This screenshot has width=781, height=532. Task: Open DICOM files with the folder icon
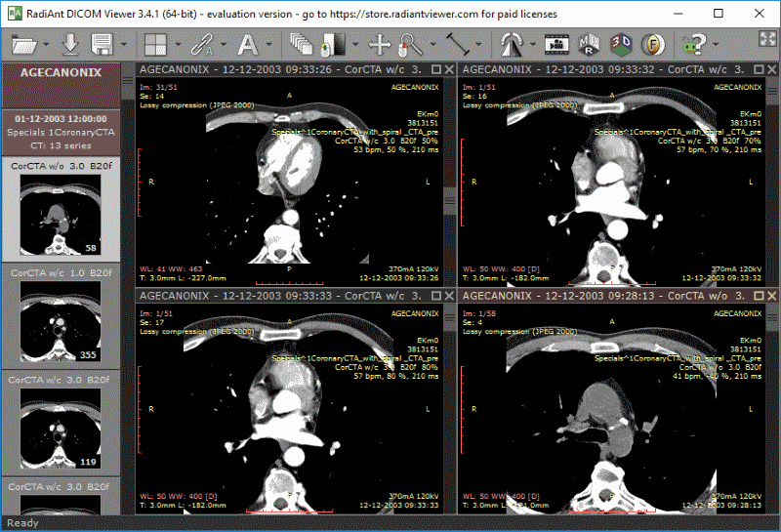[23, 45]
